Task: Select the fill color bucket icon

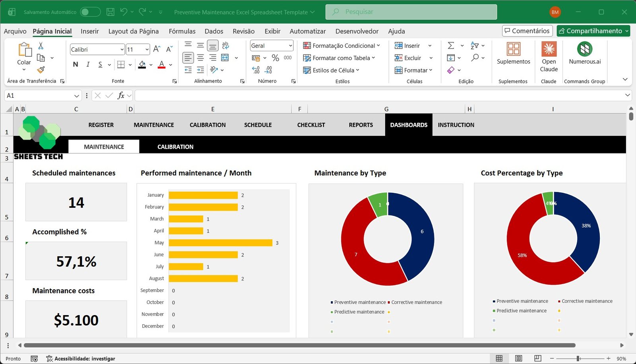Action: coord(142,64)
